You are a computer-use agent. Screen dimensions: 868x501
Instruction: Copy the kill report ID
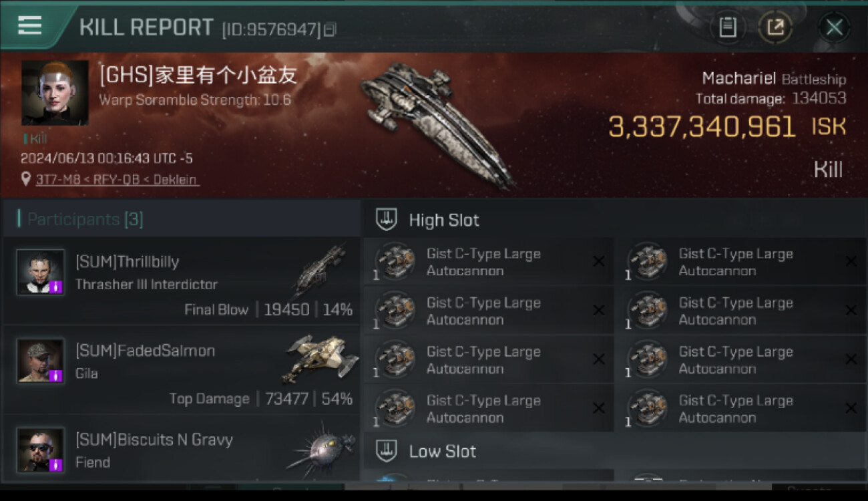click(331, 29)
